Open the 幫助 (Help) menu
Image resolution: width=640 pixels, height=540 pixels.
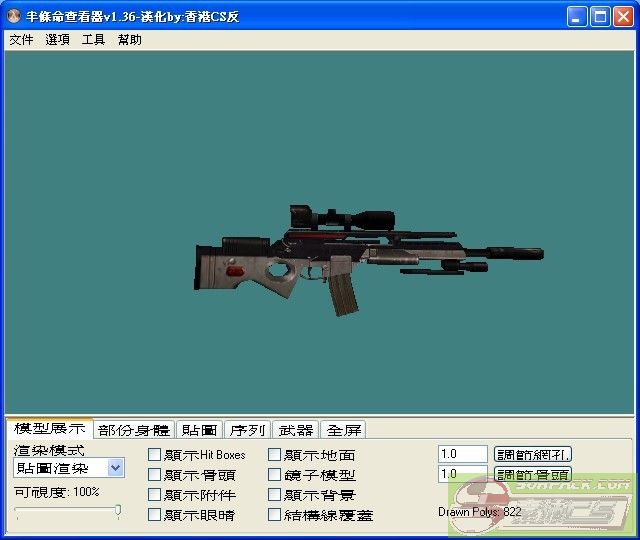coord(129,40)
